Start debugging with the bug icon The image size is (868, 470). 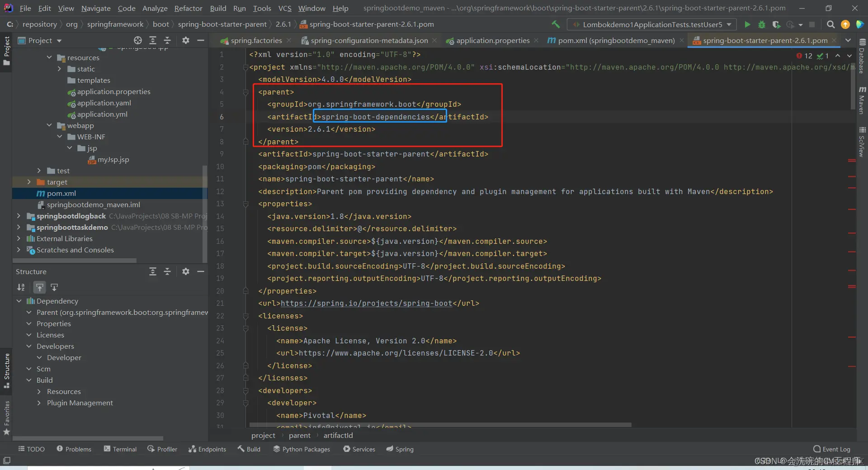pyautogui.click(x=762, y=24)
